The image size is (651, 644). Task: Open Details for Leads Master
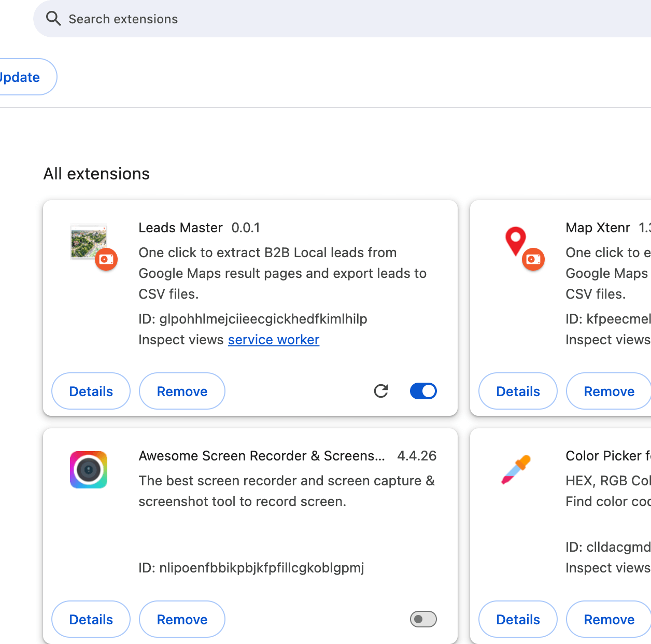pyautogui.click(x=91, y=391)
